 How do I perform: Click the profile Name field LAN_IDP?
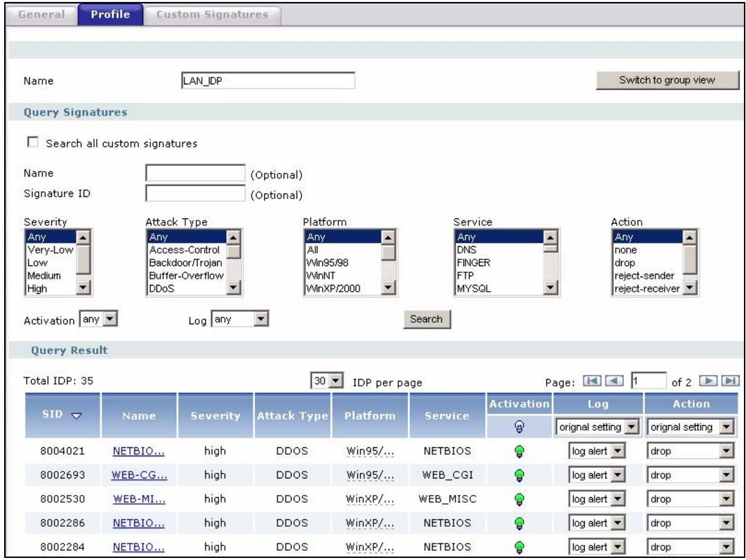[268, 80]
